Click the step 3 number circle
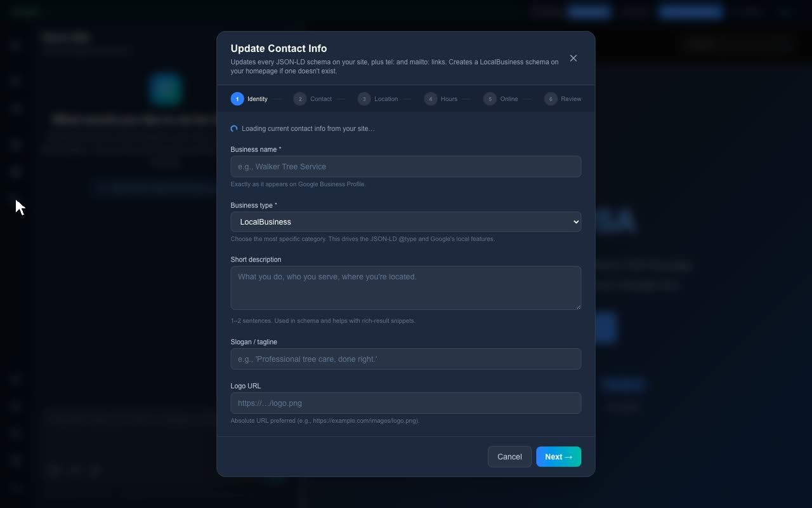 point(364,99)
